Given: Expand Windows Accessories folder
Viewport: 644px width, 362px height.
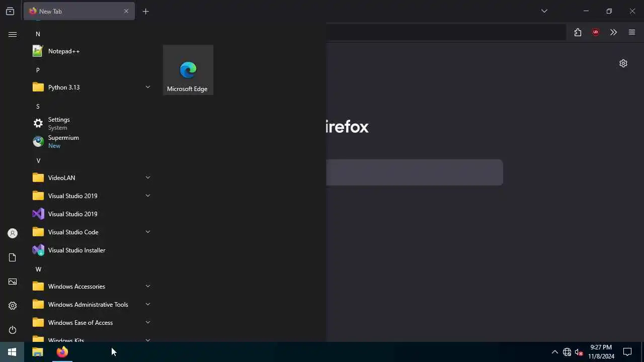Looking at the screenshot, I should tap(91, 287).
